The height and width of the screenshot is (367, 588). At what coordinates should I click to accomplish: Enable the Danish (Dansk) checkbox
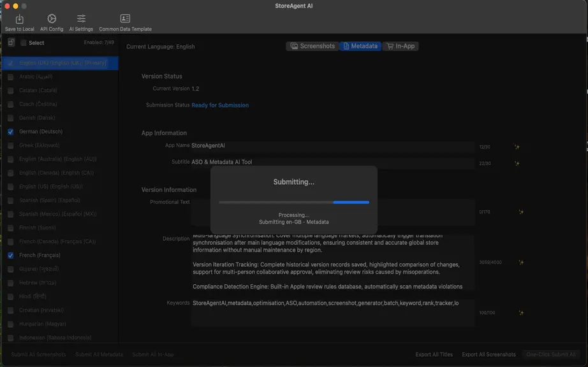(10, 118)
